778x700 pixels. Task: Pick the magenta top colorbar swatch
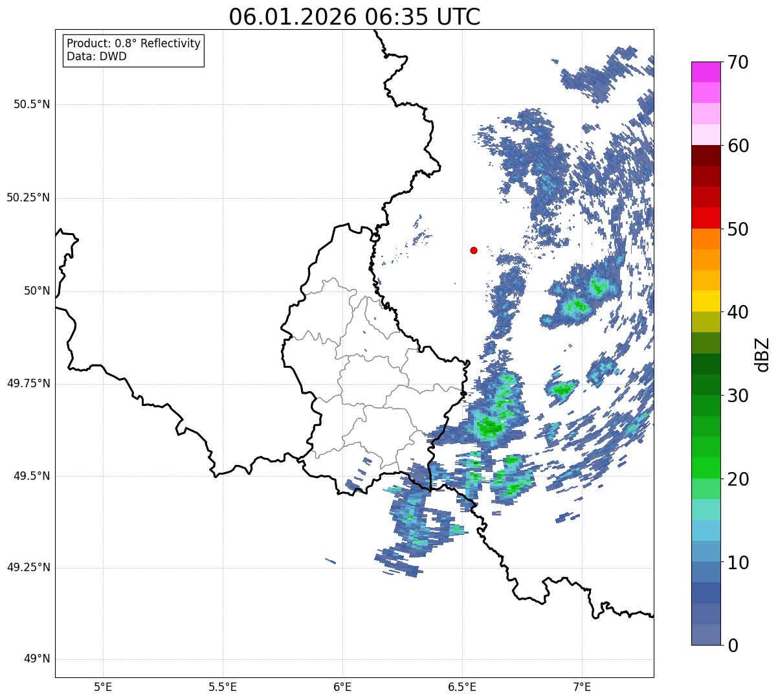(706, 72)
